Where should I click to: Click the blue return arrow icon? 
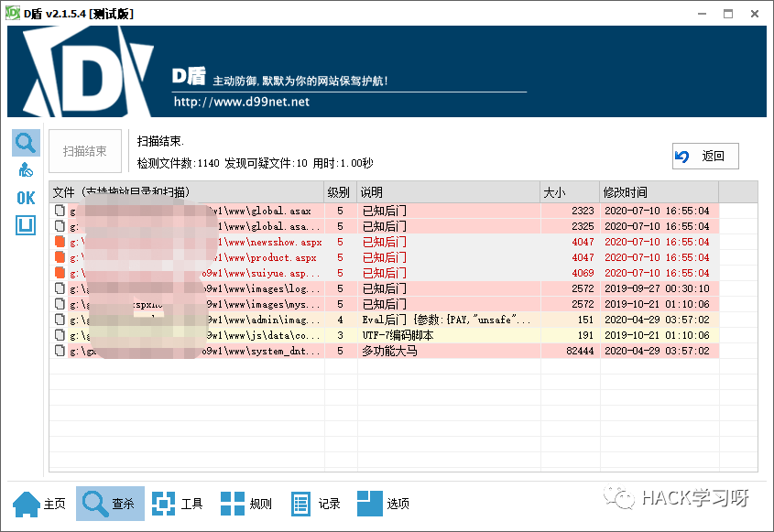681,157
